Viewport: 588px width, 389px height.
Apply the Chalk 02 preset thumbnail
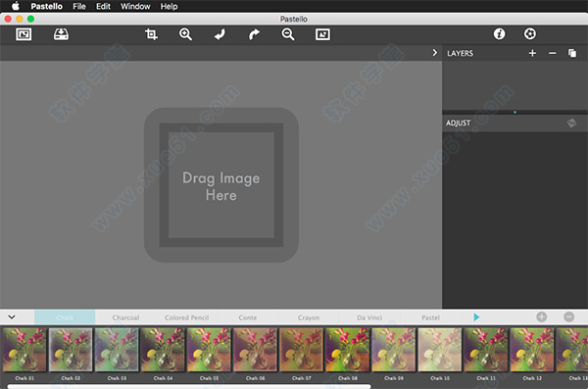[71, 350]
